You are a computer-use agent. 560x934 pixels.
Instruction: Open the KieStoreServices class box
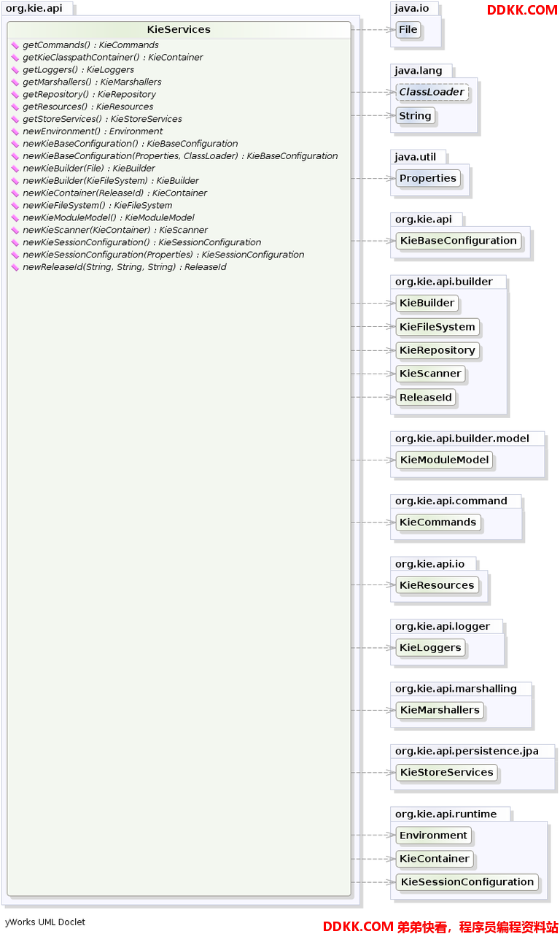(447, 773)
